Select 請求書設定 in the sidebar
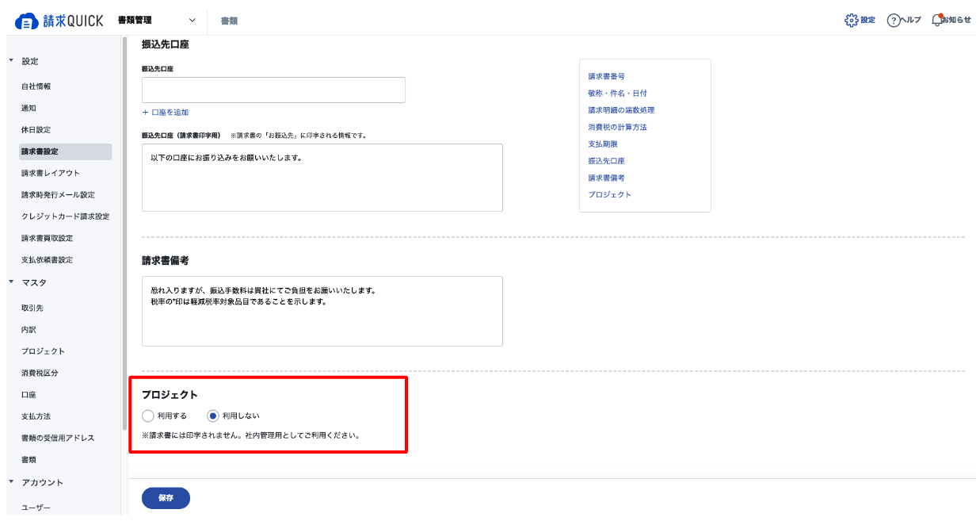Viewport: 980px width, 521px height. (x=65, y=151)
